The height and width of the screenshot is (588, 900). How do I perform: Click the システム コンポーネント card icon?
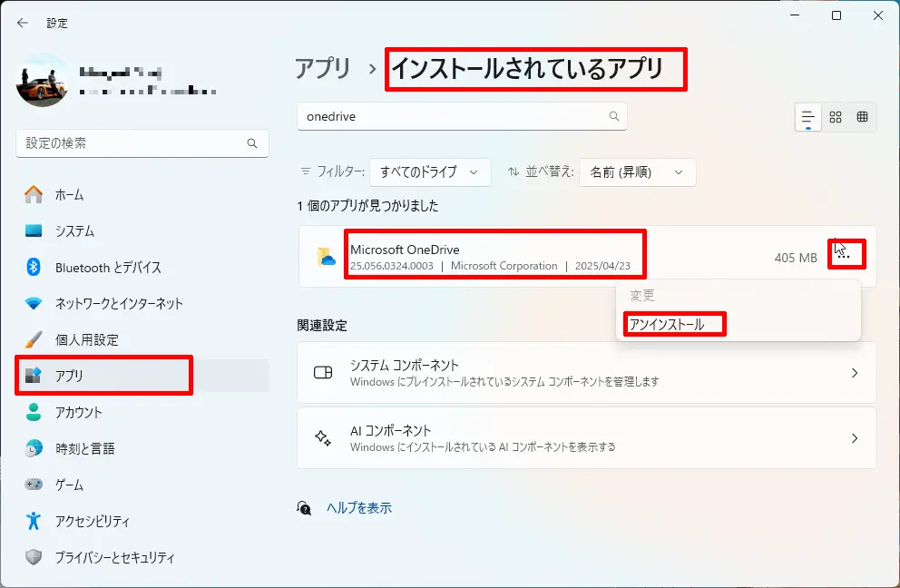pyautogui.click(x=323, y=373)
